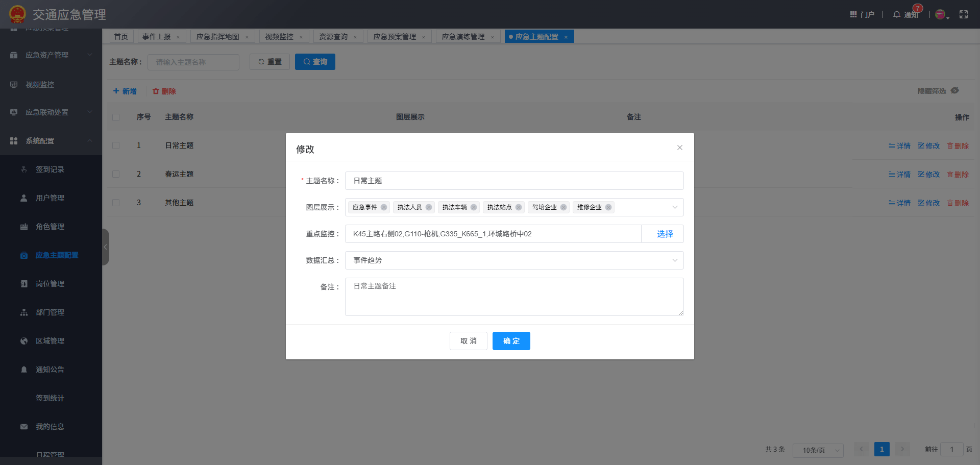The width and height of the screenshot is (980, 465).
Task: Open the 应急主题配置 sidebar item
Action: [x=57, y=255]
